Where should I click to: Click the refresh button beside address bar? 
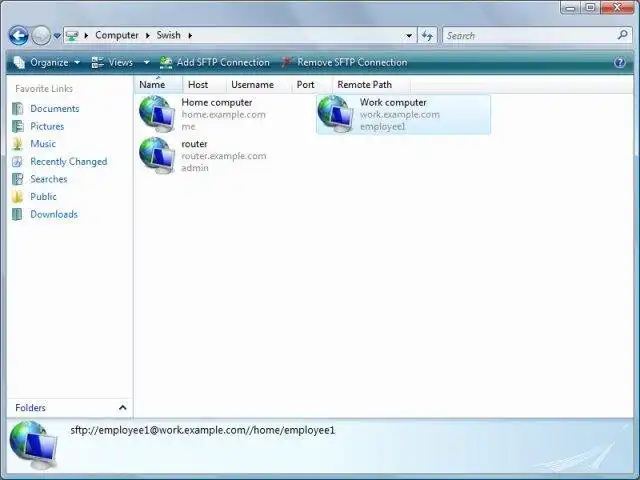[427, 36]
